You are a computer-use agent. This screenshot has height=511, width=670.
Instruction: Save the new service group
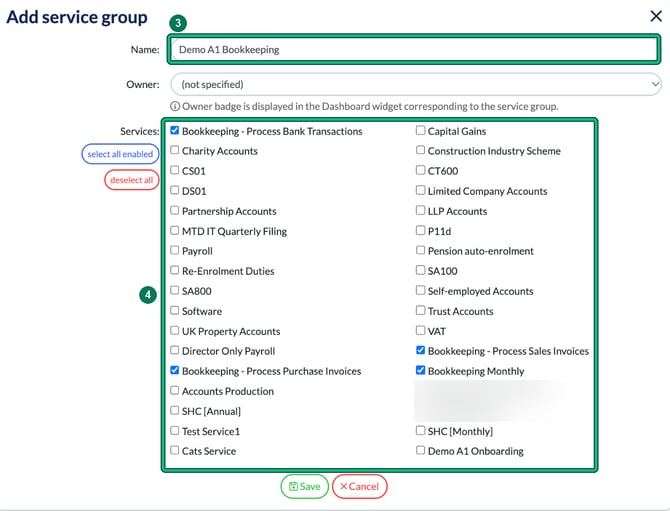point(304,486)
